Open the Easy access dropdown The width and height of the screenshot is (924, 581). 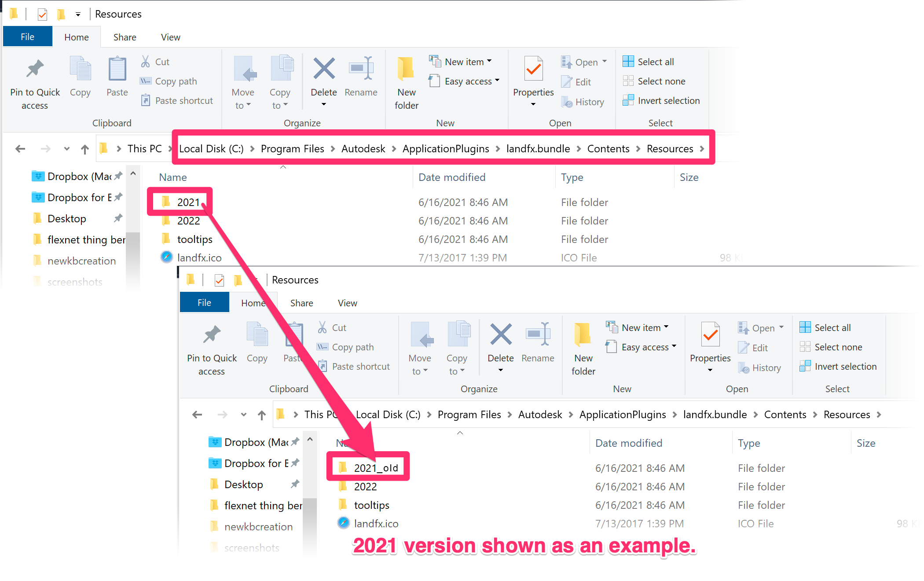click(x=497, y=81)
